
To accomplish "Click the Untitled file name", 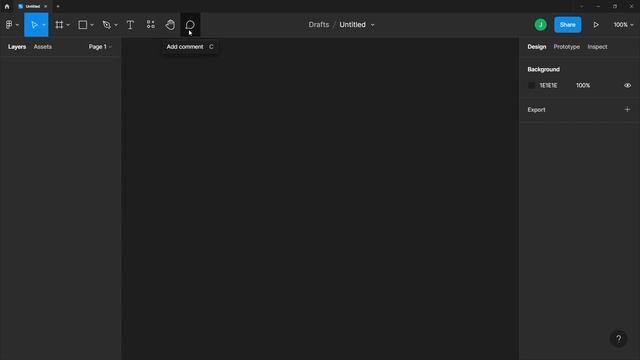I will tap(352, 24).
